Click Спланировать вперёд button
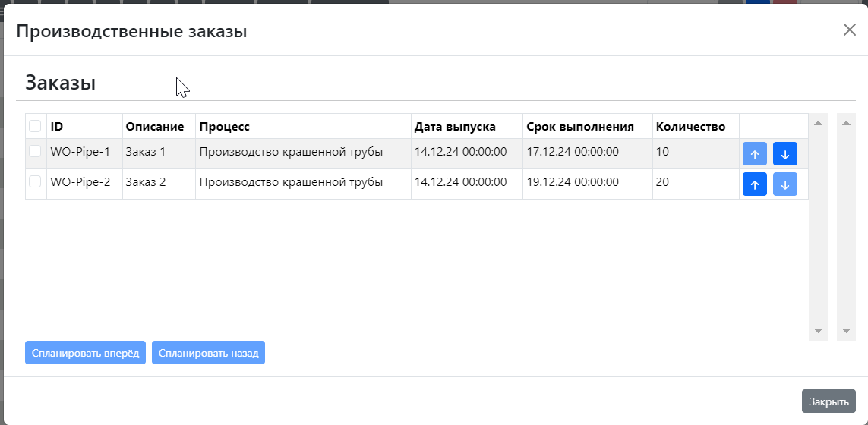868x425 pixels. (x=85, y=352)
